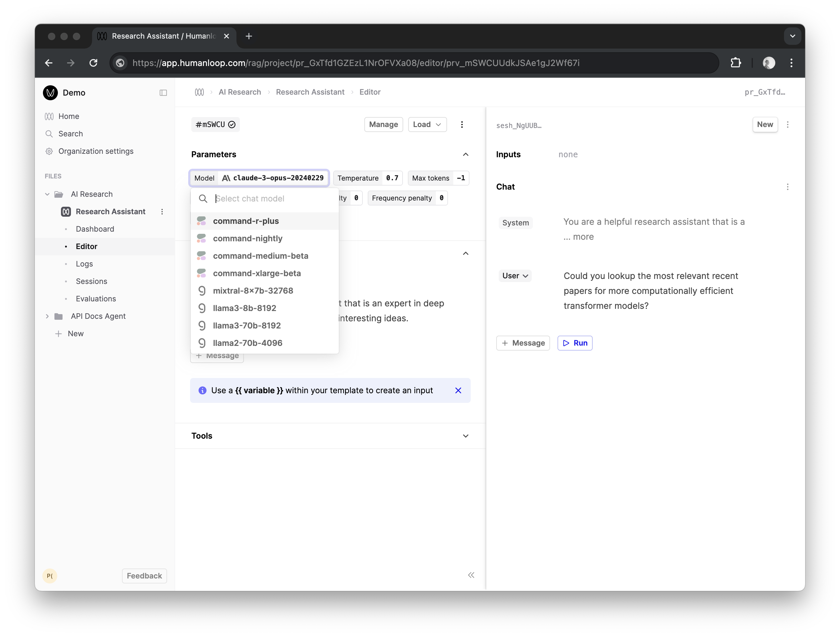Image resolution: width=840 pixels, height=637 pixels.
Task: Click the Demo organization logo
Action: 50,93
